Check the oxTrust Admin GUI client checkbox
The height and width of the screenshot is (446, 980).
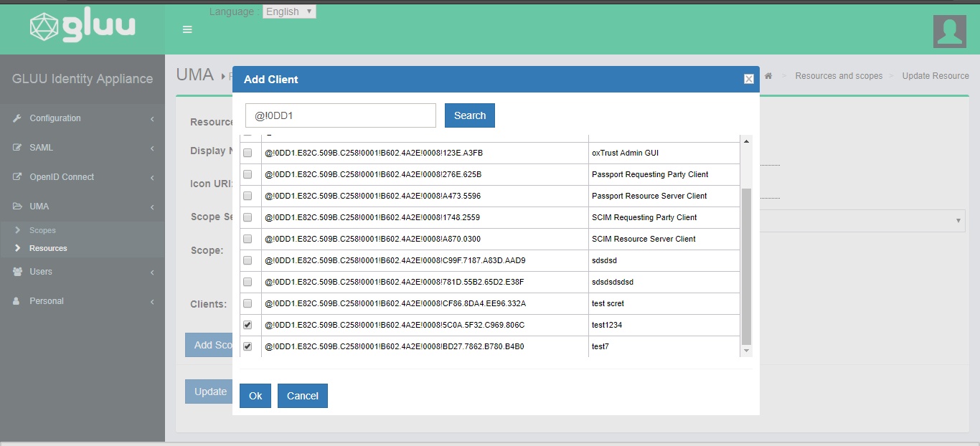pos(248,152)
